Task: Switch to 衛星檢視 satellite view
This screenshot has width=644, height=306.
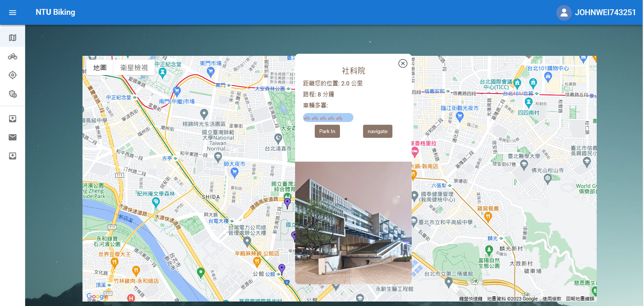Action: (x=134, y=68)
